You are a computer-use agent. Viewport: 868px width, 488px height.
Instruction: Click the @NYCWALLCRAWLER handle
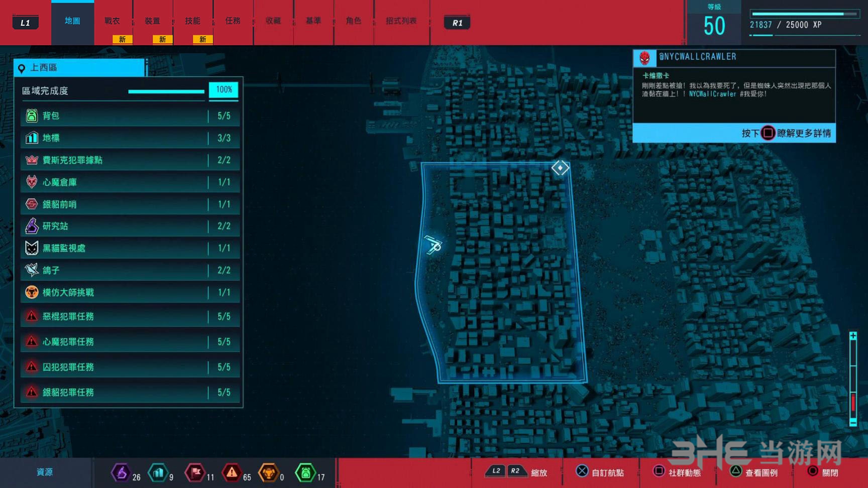(697, 57)
